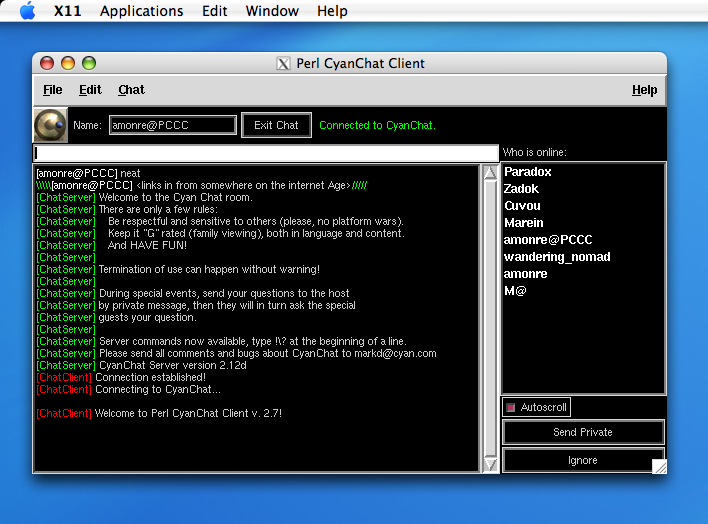Open the Window menu
The height and width of the screenshot is (524, 708).
pos(272,11)
